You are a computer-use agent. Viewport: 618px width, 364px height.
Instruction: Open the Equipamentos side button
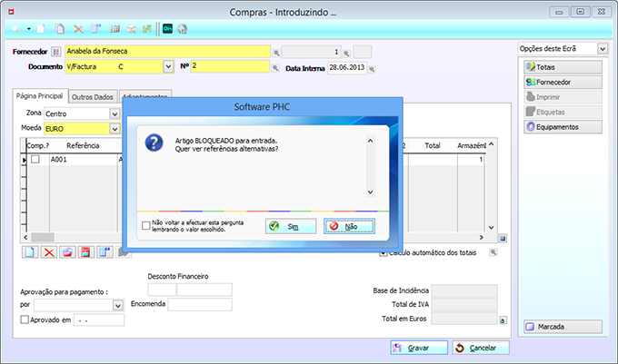tap(563, 127)
